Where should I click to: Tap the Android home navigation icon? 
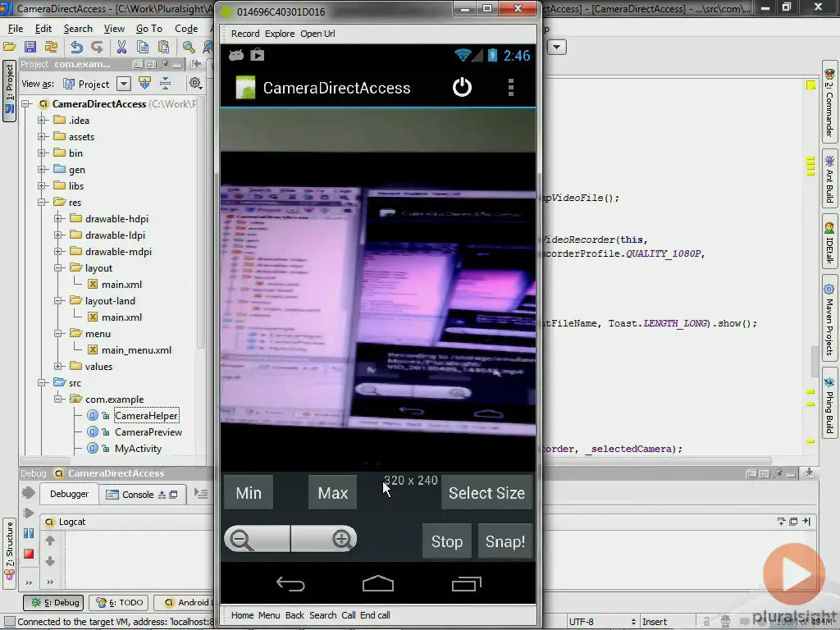click(378, 584)
